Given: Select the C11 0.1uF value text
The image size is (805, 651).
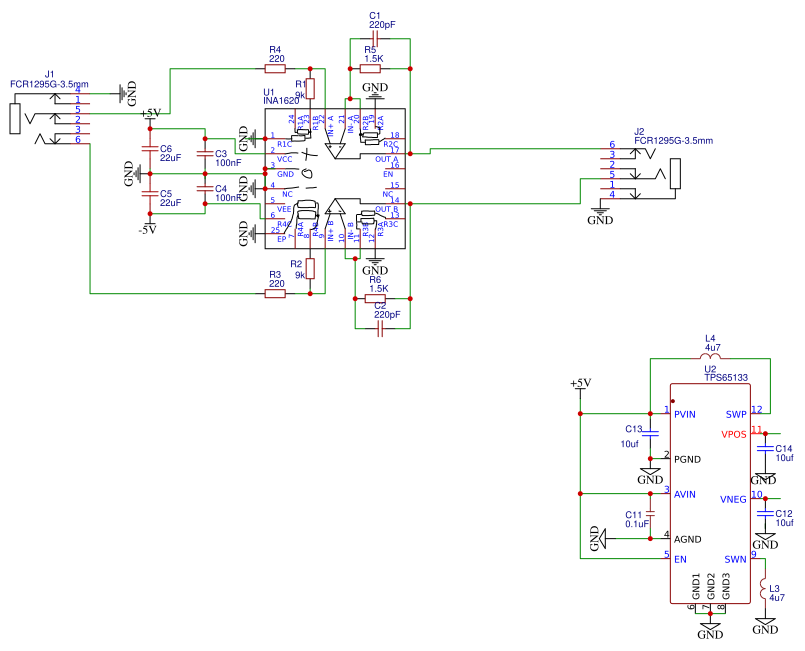Looking at the screenshot, I should click(x=637, y=524).
